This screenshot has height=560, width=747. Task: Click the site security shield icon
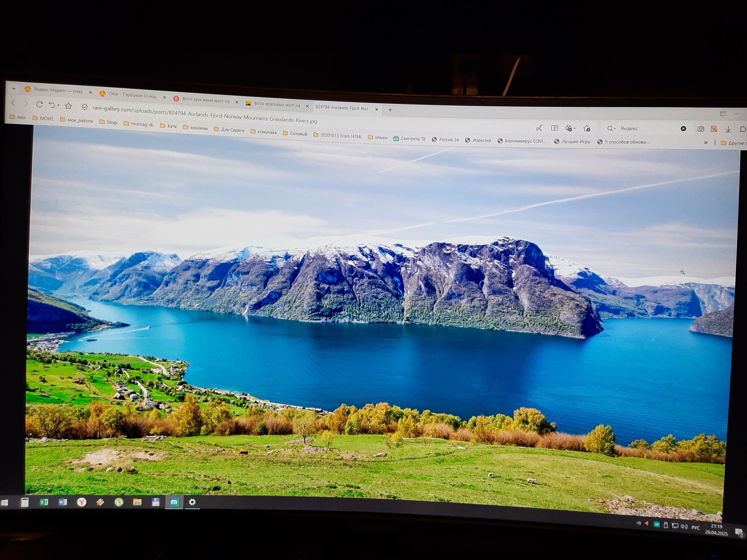[x=85, y=107]
